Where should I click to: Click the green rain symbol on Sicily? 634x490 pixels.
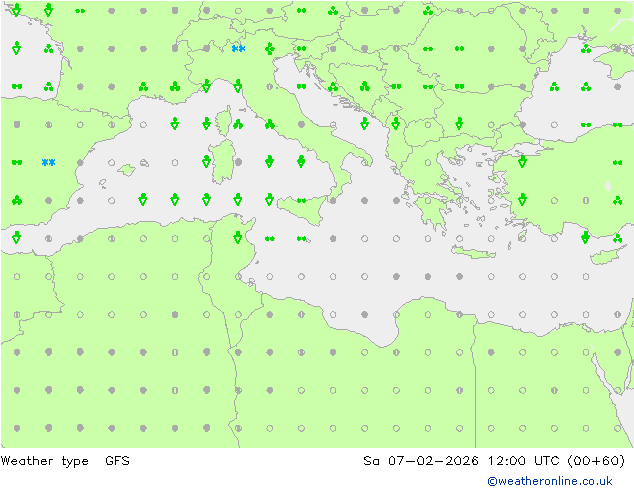(x=301, y=201)
